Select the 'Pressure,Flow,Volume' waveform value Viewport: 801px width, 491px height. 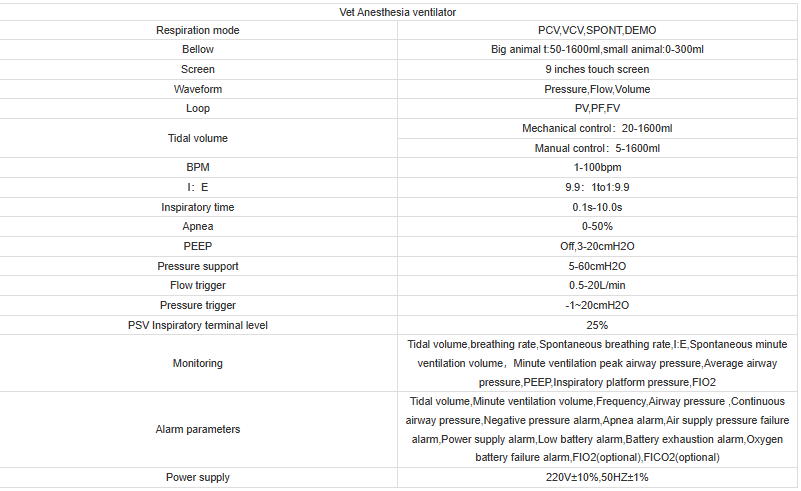point(597,89)
